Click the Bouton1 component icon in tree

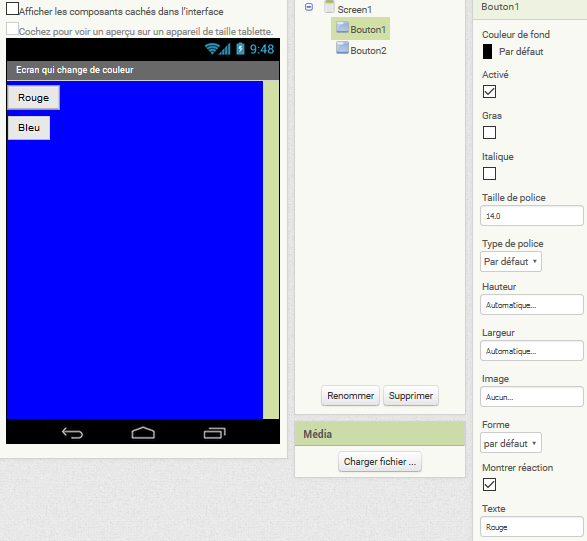[342, 27]
